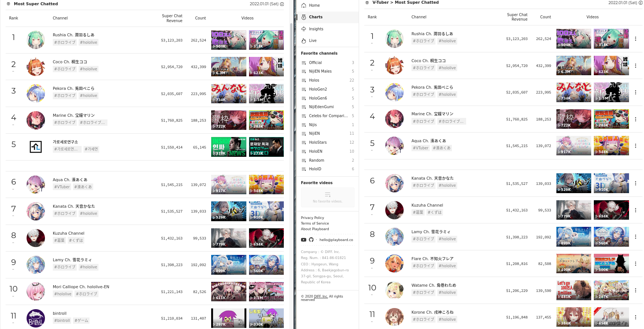
Task: Click V-Tuber breadcrumb in right header
Action: 380,3
